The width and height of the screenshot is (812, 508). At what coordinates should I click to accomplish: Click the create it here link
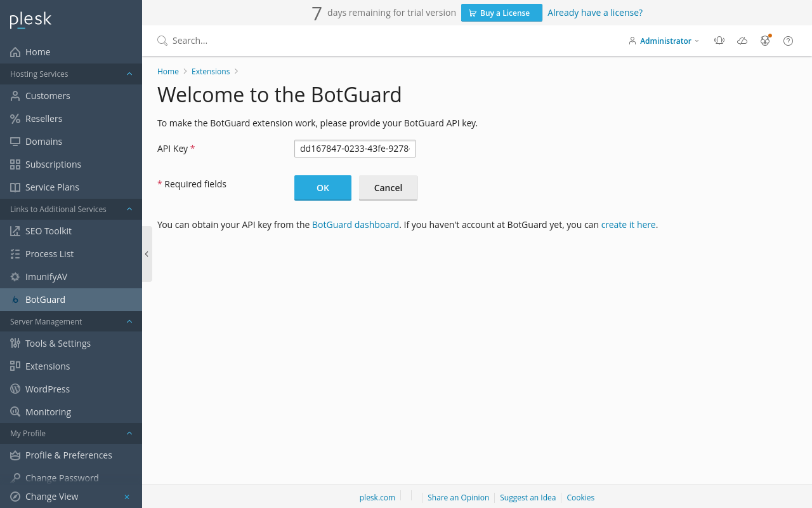tap(628, 225)
